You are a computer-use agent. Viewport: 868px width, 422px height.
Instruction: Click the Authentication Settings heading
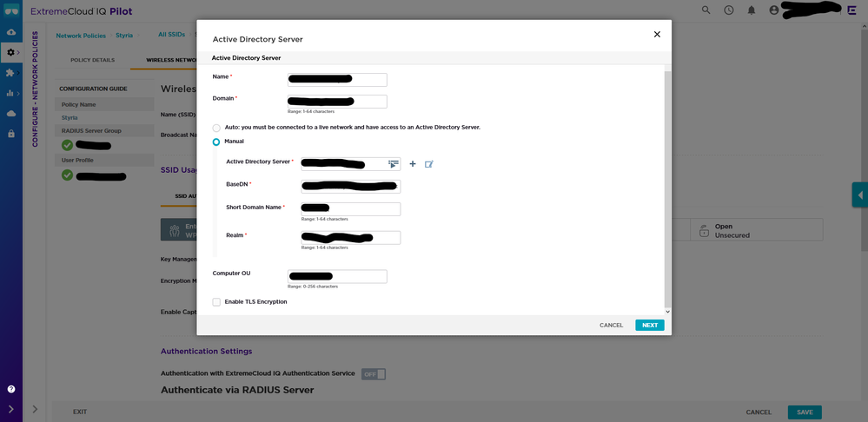[206, 351]
